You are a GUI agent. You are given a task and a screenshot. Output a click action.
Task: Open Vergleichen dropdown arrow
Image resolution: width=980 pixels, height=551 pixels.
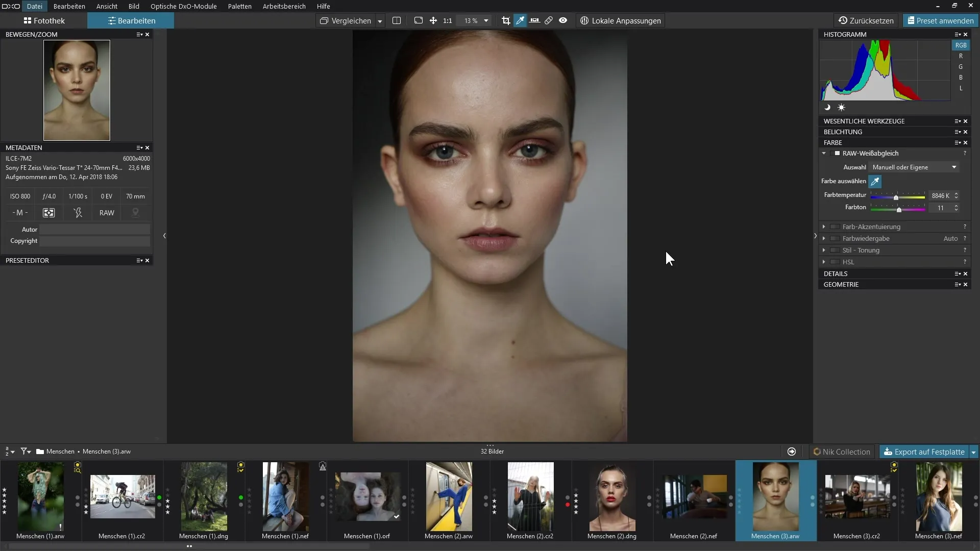coord(380,21)
